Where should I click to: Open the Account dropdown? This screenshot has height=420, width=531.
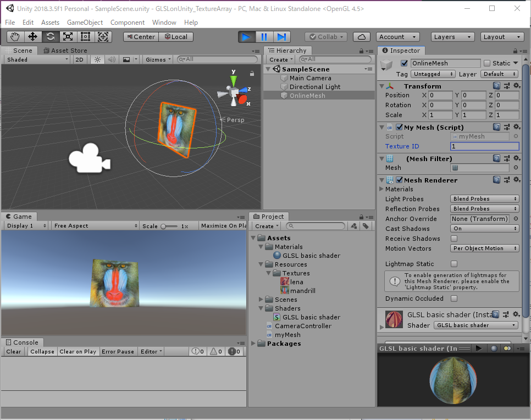398,37
